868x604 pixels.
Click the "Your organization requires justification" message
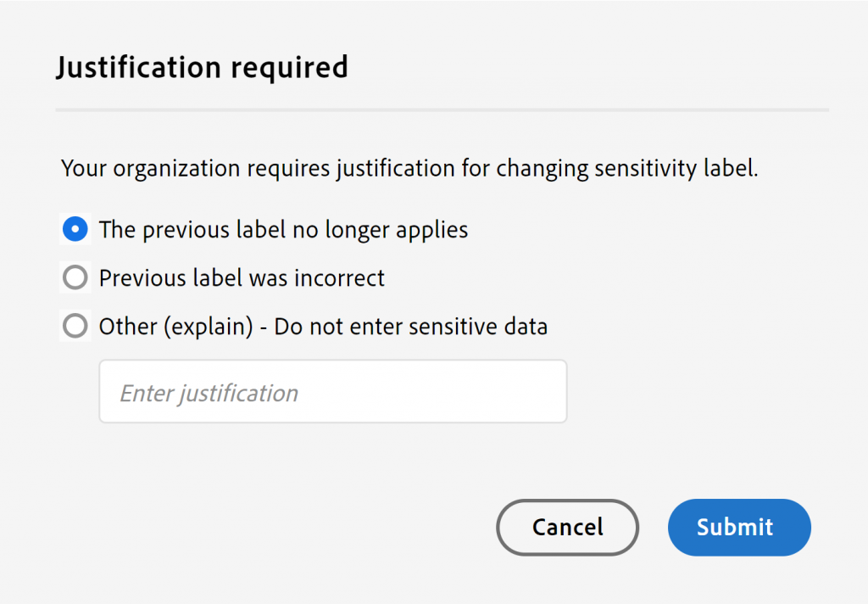click(409, 168)
